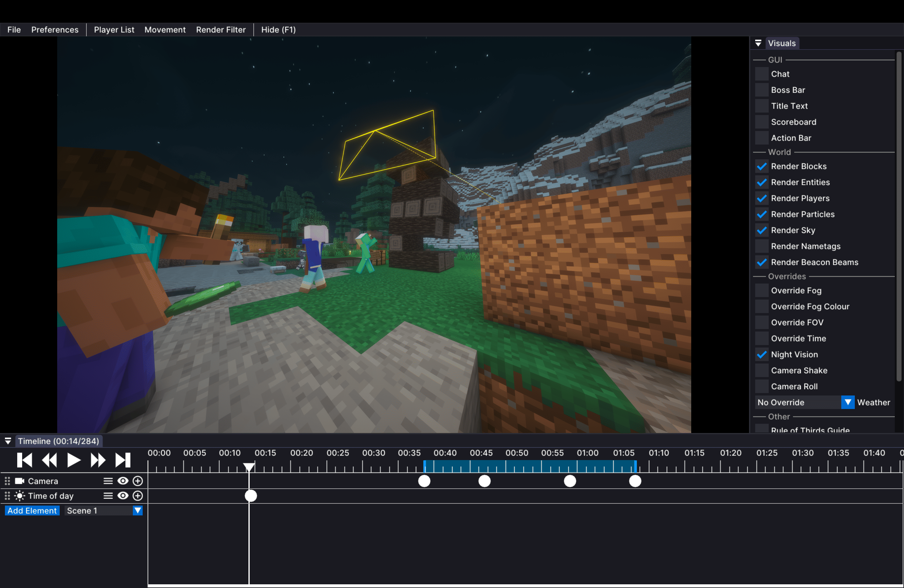Jump to the start of the timeline
The image size is (904, 588).
[x=25, y=460]
